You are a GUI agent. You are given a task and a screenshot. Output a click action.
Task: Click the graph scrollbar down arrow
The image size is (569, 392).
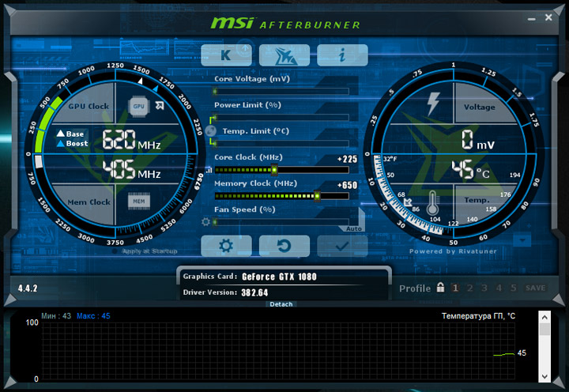[x=545, y=376]
